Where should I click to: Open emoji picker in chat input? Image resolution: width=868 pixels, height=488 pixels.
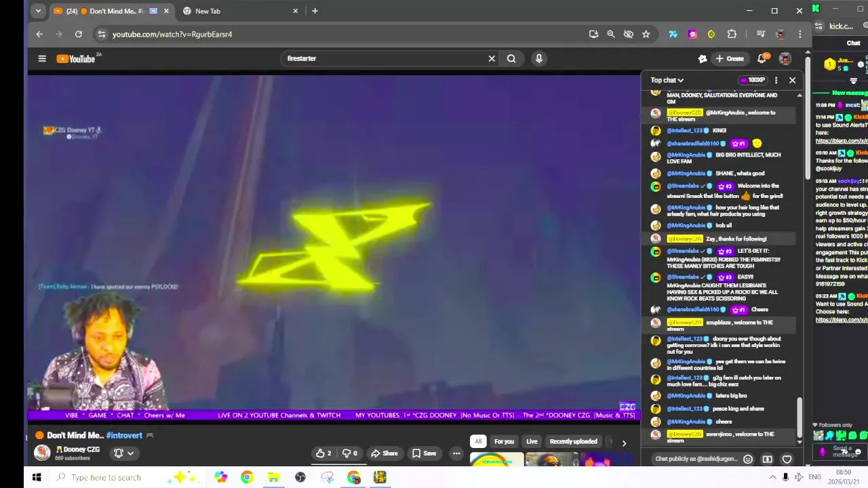(748, 459)
